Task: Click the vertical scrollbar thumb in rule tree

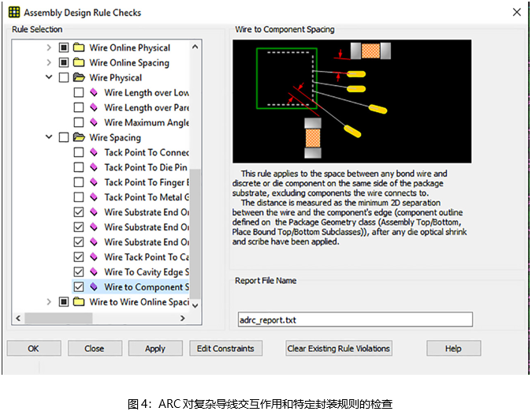Action: coord(195,234)
